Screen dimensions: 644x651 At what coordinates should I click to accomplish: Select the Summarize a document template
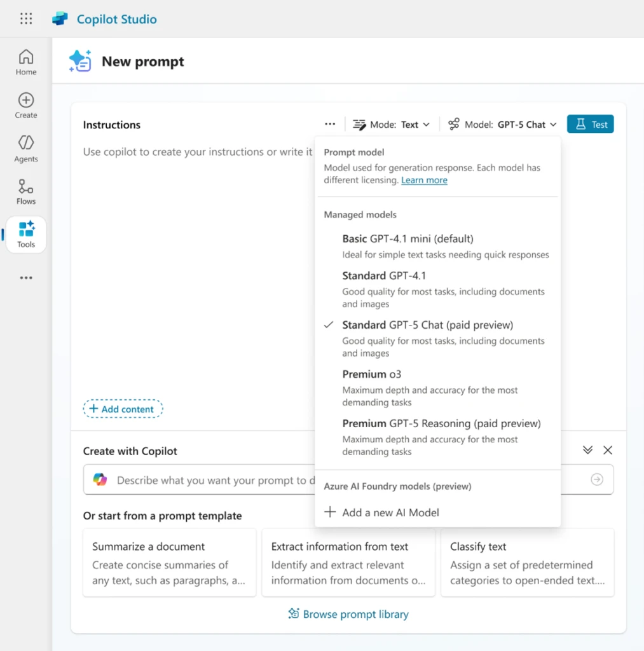pyautogui.click(x=168, y=563)
